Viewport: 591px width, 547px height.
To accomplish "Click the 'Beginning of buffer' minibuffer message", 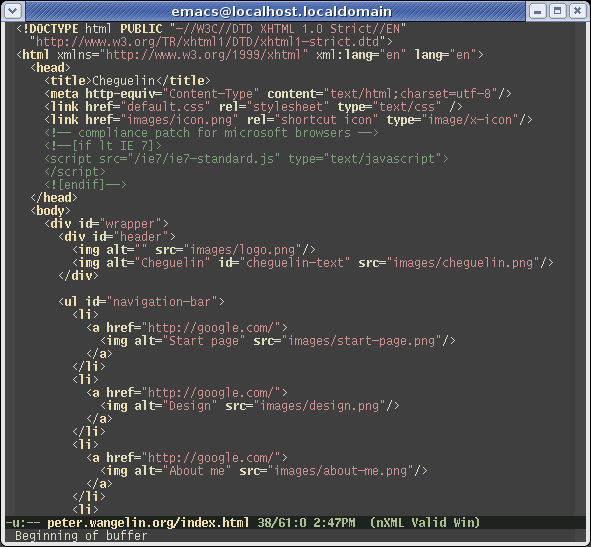I will [x=81, y=536].
